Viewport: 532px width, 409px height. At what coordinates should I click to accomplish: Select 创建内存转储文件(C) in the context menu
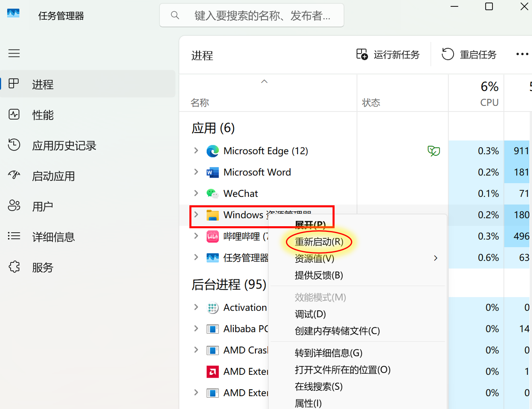337,331
